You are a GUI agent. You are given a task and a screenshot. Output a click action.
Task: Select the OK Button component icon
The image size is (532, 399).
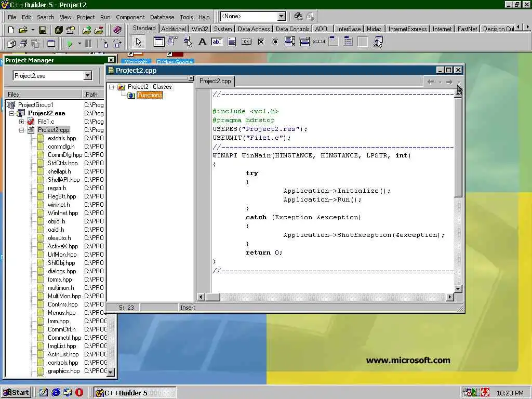(246, 42)
